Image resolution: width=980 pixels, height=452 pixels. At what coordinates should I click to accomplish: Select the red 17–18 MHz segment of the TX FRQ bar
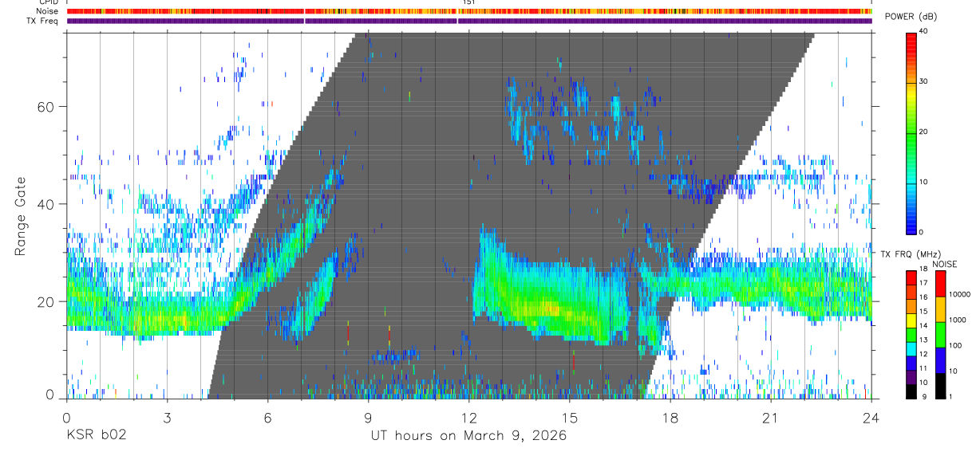pos(911,277)
